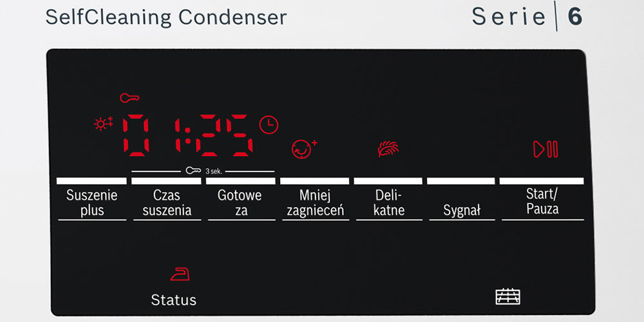Screen dimensions: 644x322
Task: Tap the red iron status icon
Action: pos(180,274)
